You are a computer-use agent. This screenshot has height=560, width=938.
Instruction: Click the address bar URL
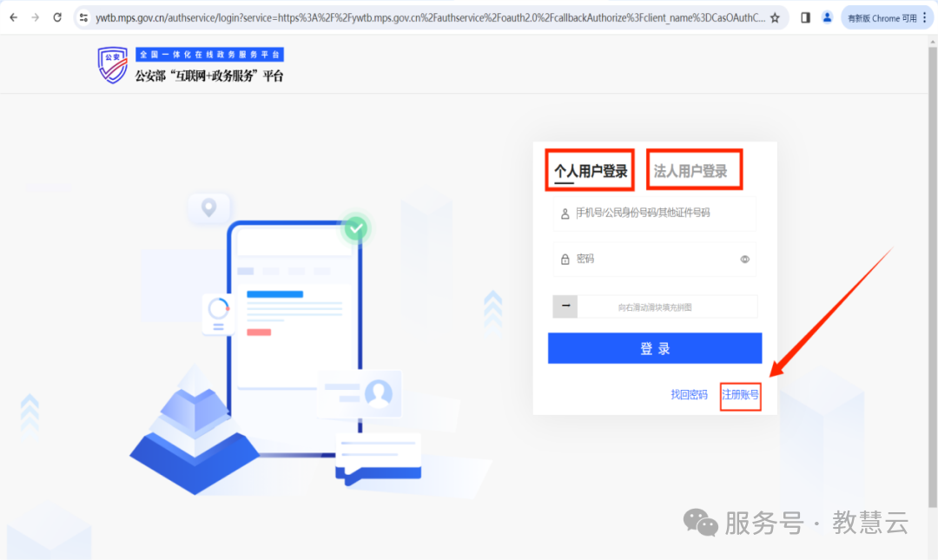pyautogui.click(x=430, y=17)
